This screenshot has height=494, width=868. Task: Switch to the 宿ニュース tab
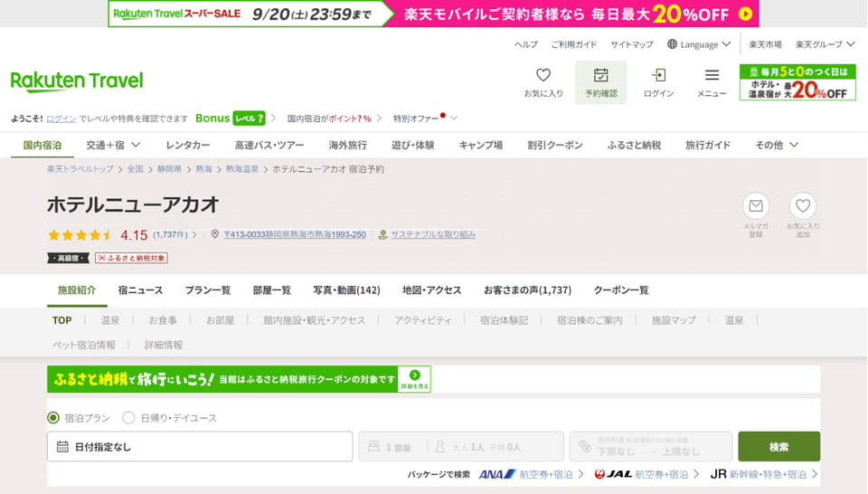pyautogui.click(x=141, y=290)
